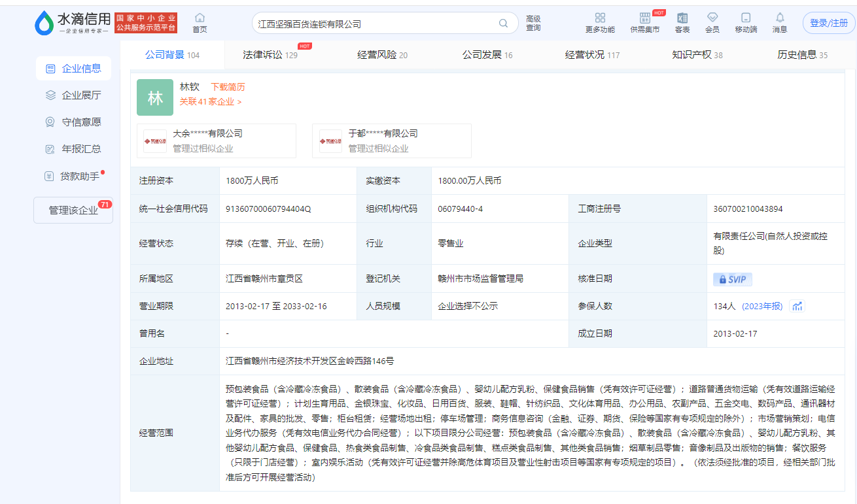Open 于都*****有限公司 card
The image size is (857, 504).
392,141
